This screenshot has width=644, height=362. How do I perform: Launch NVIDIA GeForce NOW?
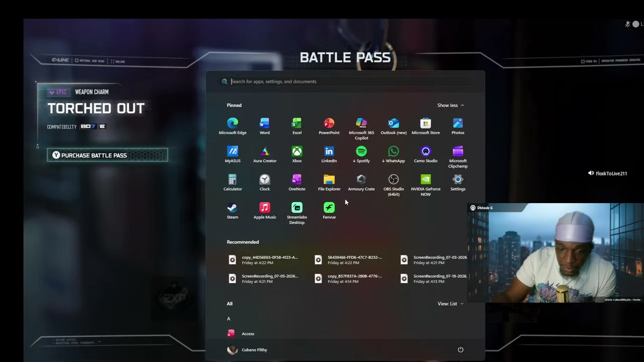[426, 185]
